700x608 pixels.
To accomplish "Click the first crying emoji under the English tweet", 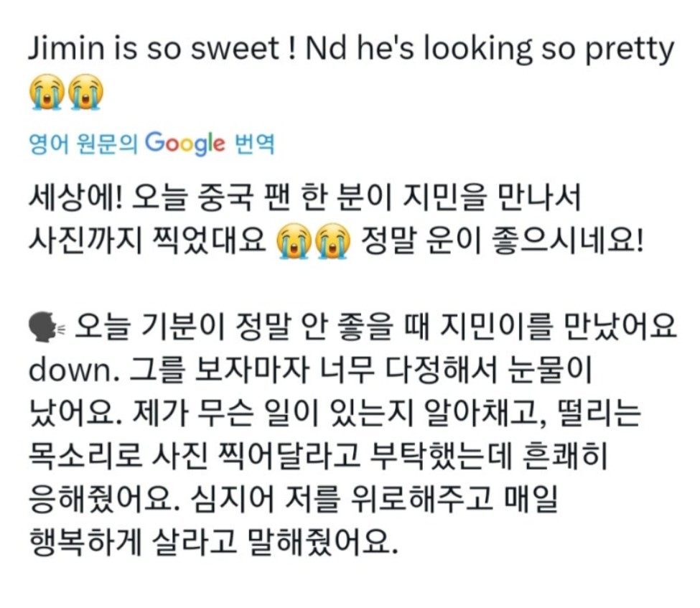I will point(47,91).
